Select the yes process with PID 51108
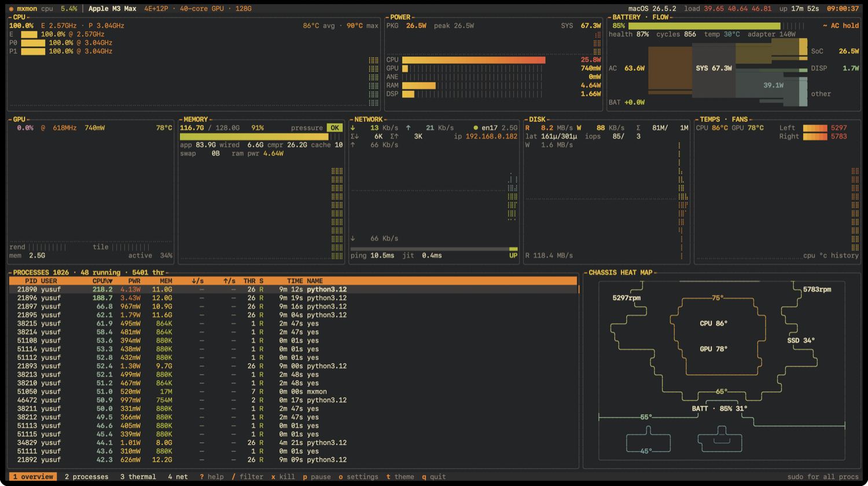Viewport: 868px width, 486px height. (293, 341)
